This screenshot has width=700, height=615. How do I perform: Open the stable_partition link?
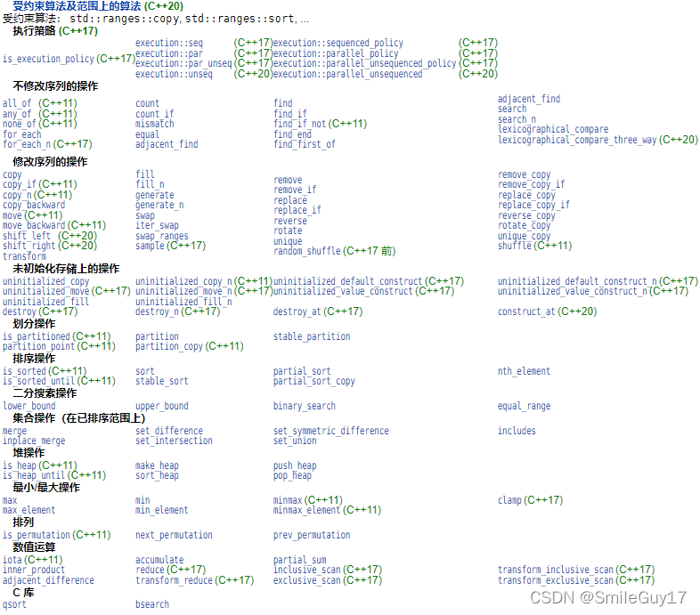(312, 336)
